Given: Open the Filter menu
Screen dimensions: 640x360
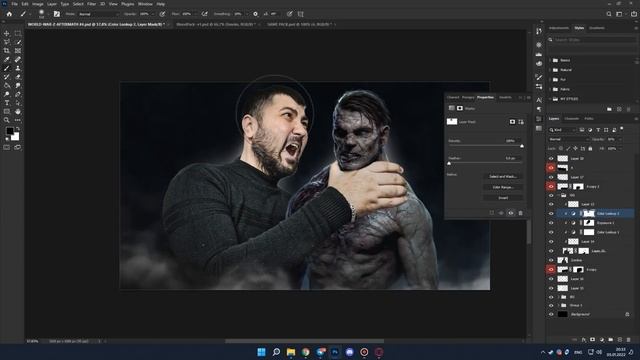Looking at the screenshot, I should click(x=91, y=4).
